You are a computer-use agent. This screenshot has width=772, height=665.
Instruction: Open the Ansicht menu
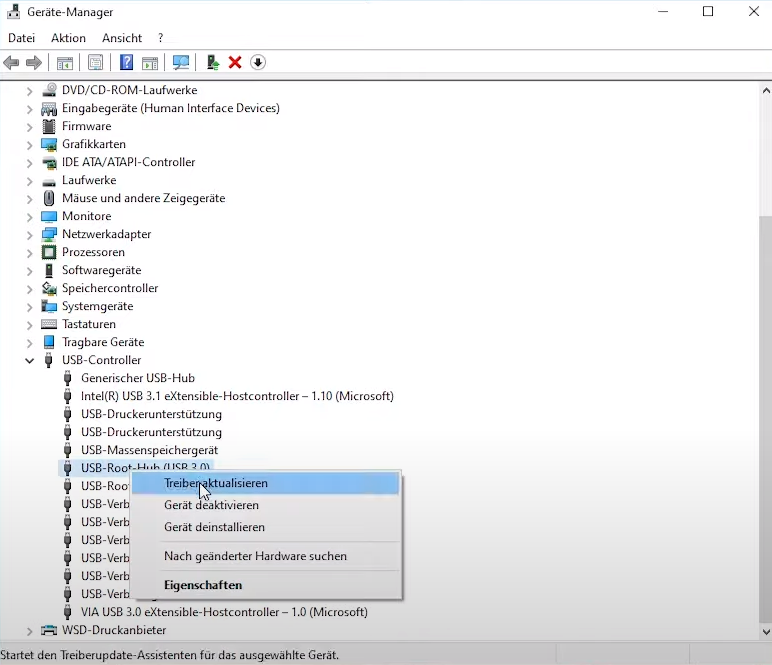pos(122,38)
